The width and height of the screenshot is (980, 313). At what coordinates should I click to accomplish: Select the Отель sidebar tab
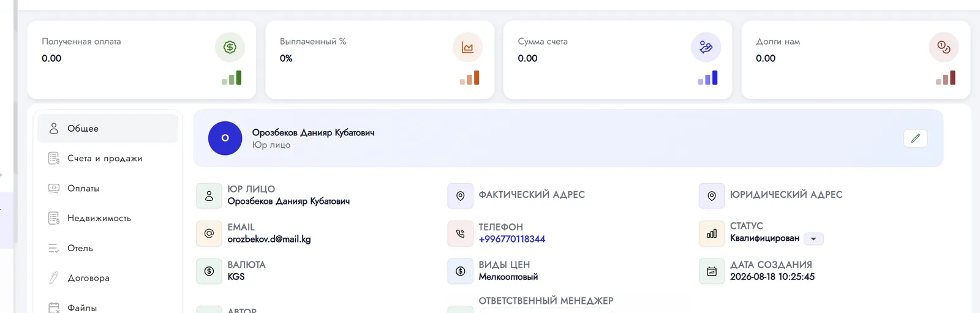108,248
